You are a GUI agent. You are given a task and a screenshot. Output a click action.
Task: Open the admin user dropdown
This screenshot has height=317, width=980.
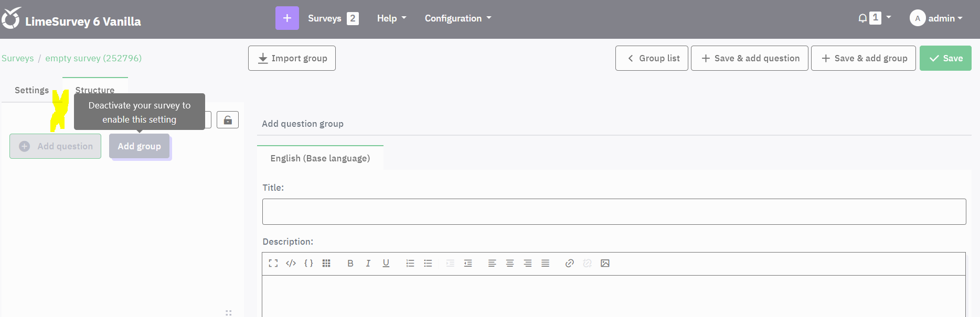coord(937,18)
